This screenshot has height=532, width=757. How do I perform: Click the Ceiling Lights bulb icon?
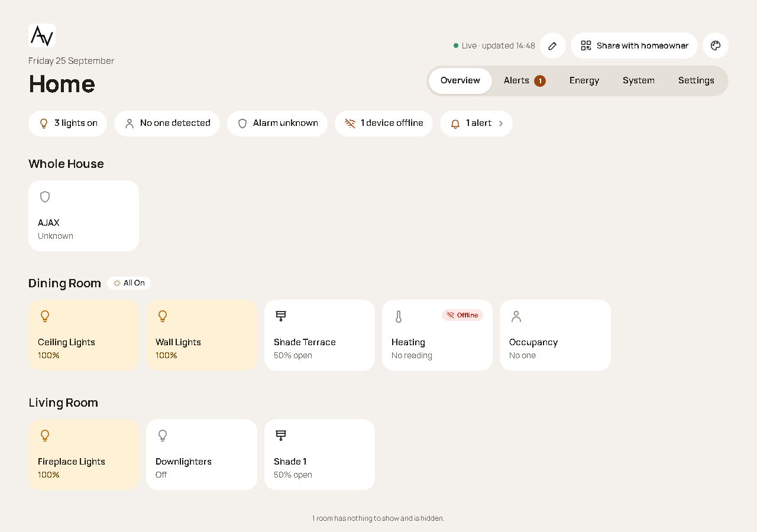pos(45,316)
